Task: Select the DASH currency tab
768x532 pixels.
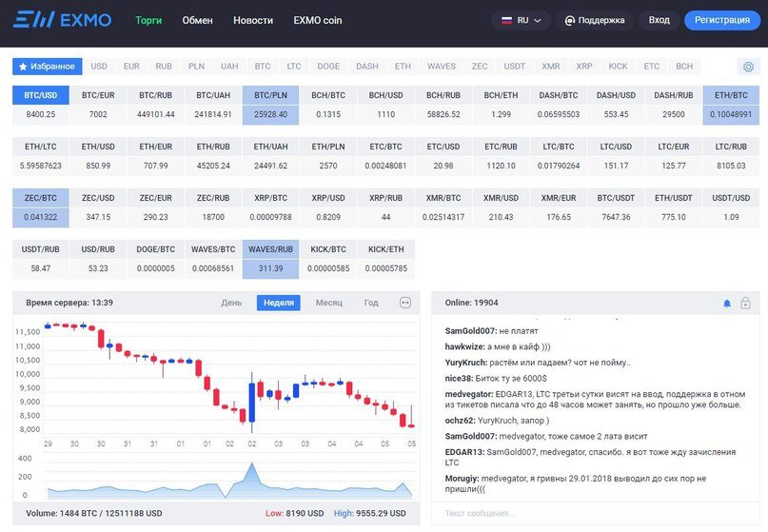Action: click(x=366, y=67)
